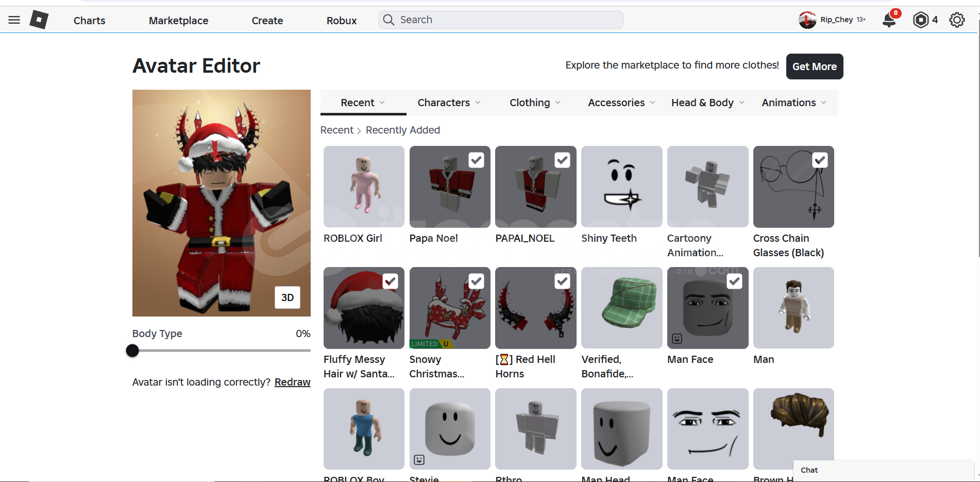Select the Man Head thumbnail
980x482 pixels.
coord(622,429)
